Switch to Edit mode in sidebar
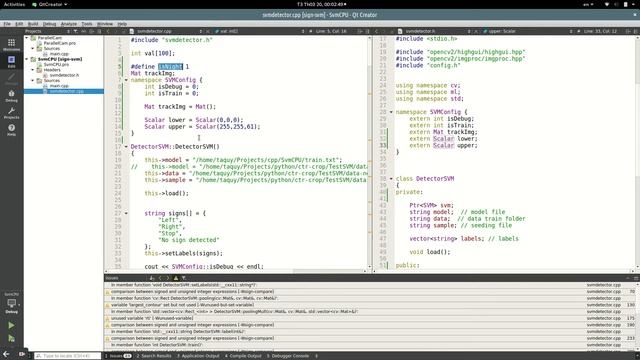 tap(11, 62)
